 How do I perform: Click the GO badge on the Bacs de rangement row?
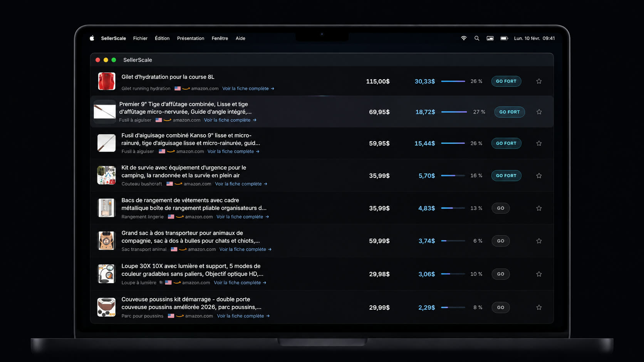(x=501, y=208)
